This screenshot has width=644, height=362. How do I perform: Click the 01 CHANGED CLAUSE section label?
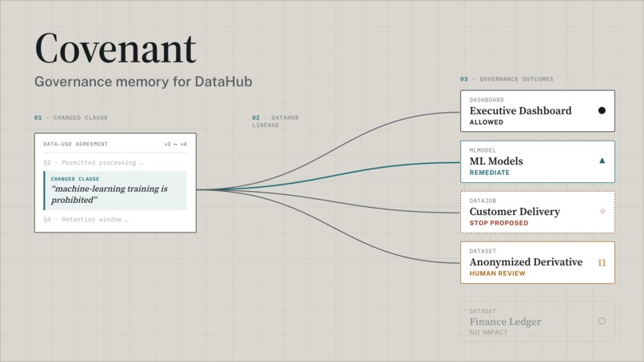pyautogui.click(x=71, y=118)
